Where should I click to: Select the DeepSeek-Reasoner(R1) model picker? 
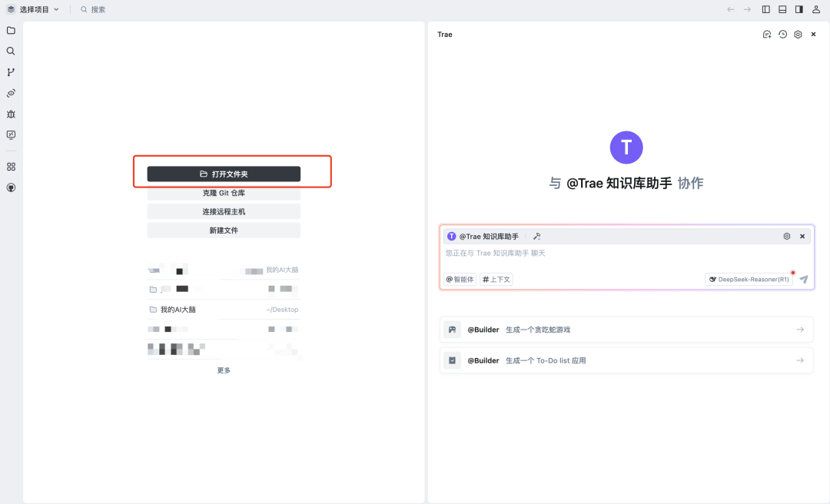[x=749, y=280]
